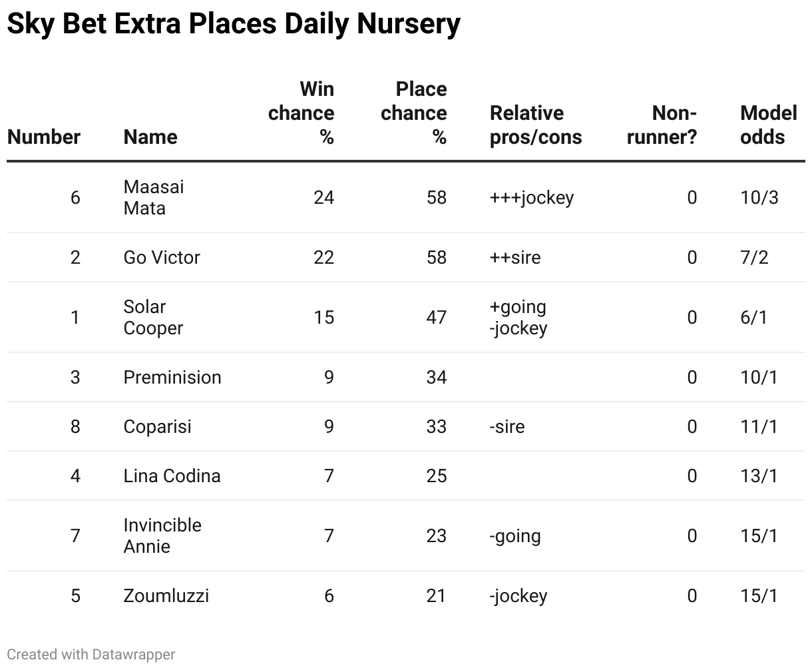Click the 10/3 model odds value

click(x=759, y=197)
